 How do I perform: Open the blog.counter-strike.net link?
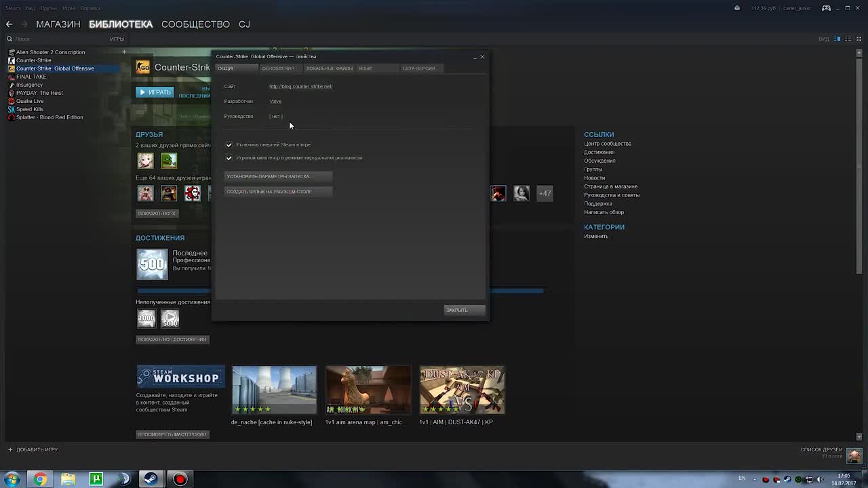[300, 87]
